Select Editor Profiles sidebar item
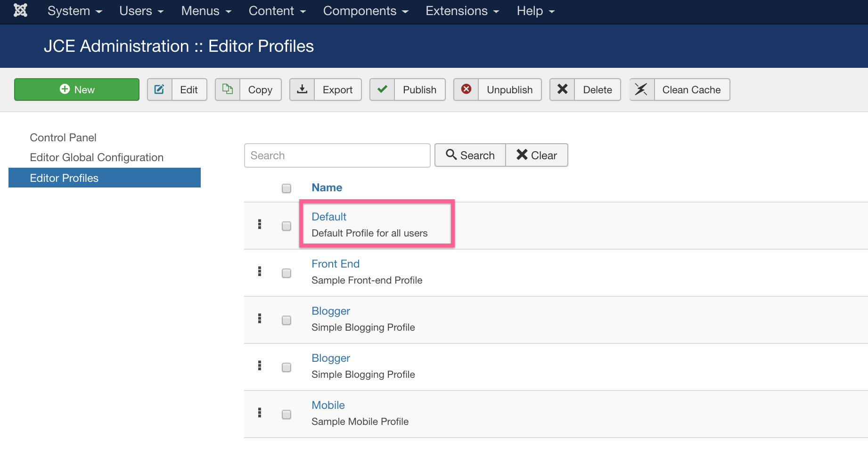 point(105,178)
